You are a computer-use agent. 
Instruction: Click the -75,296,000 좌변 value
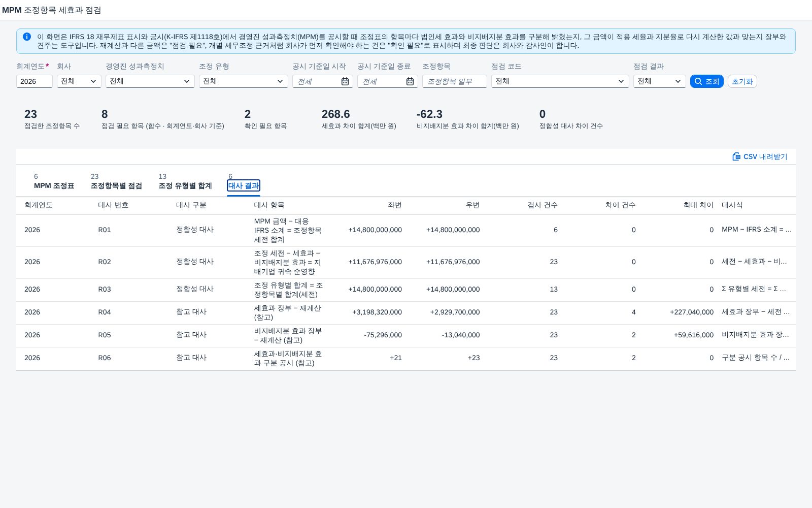(x=383, y=335)
